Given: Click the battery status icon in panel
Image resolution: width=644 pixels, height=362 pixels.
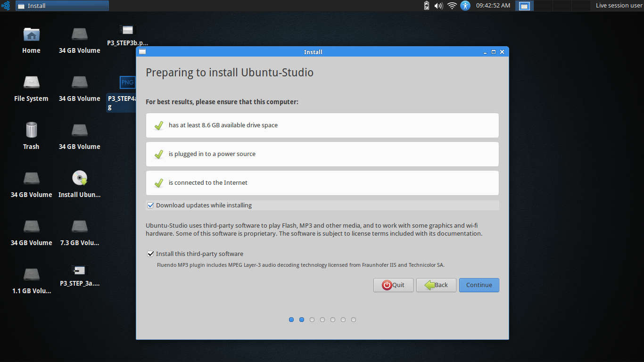Looking at the screenshot, I should 427,6.
